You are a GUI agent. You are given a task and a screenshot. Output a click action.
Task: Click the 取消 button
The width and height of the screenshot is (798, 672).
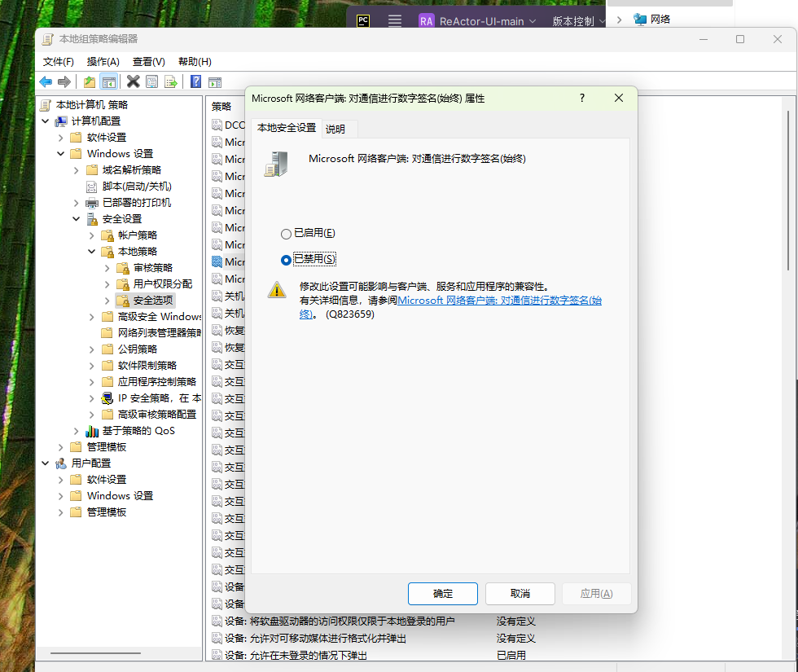520,594
